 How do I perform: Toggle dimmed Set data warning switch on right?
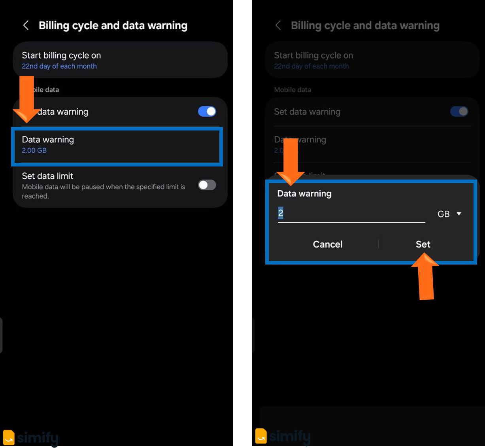coord(459,112)
